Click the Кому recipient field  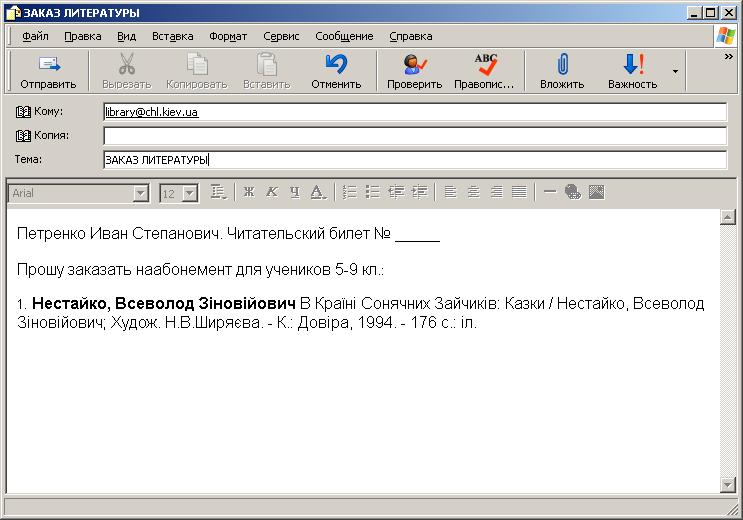tap(415, 112)
